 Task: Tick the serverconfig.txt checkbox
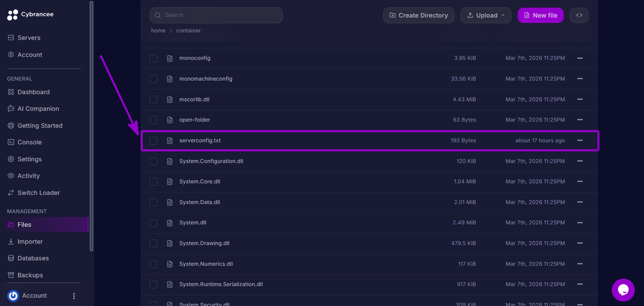(x=153, y=140)
